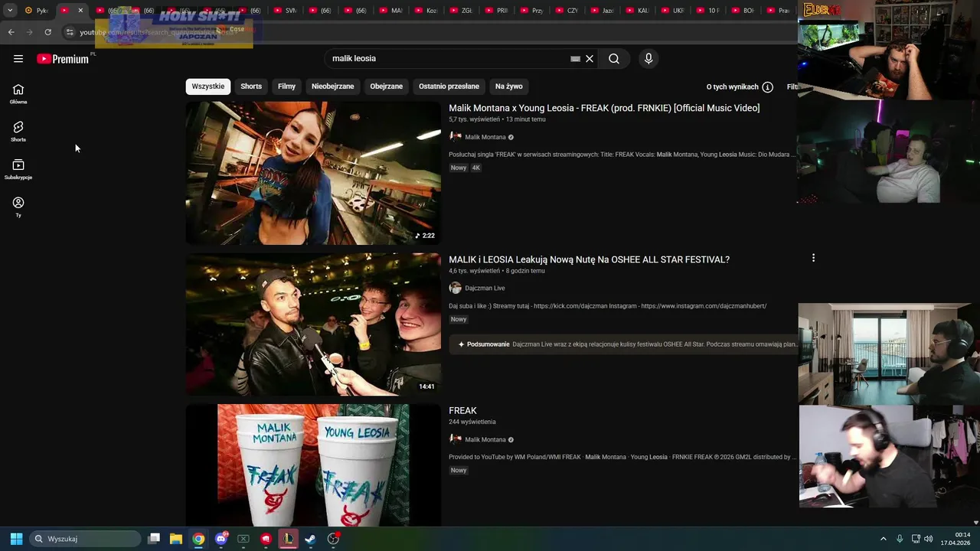980x551 pixels.
Task: Open volume control in system tray
Action: point(928,539)
